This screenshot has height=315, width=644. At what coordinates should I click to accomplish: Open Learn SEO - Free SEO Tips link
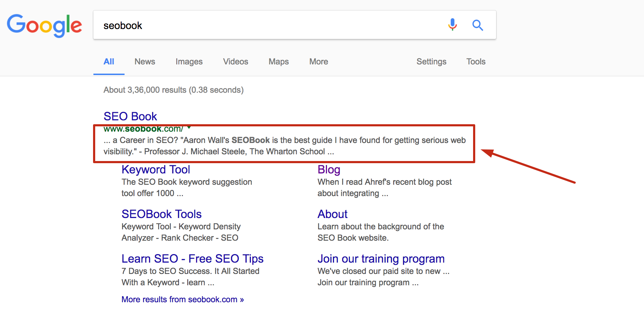(192, 259)
